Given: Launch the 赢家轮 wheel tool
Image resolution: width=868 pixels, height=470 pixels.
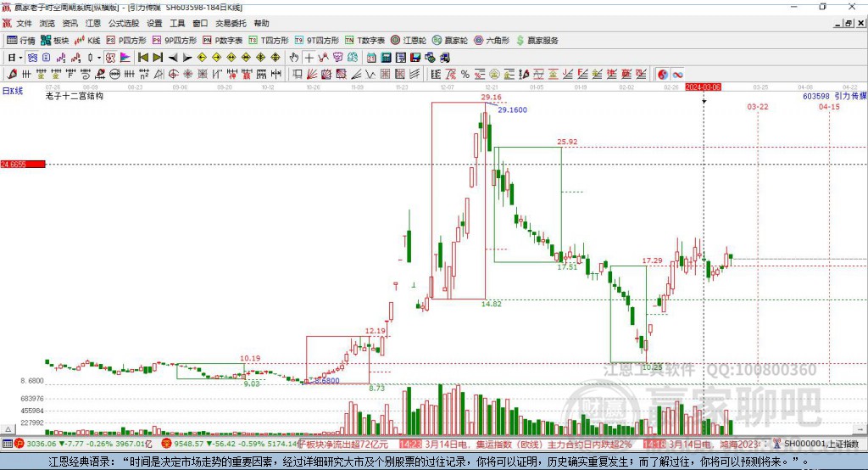Looking at the screenshot, I should [450, 41].
